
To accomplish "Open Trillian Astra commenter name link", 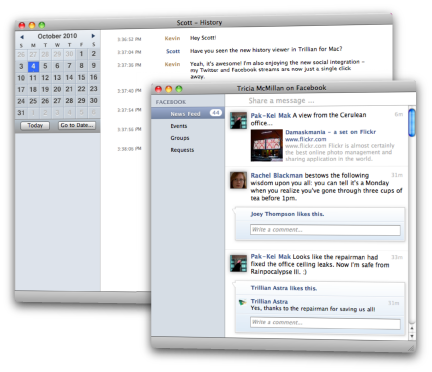I will click(x=269, y=301).
